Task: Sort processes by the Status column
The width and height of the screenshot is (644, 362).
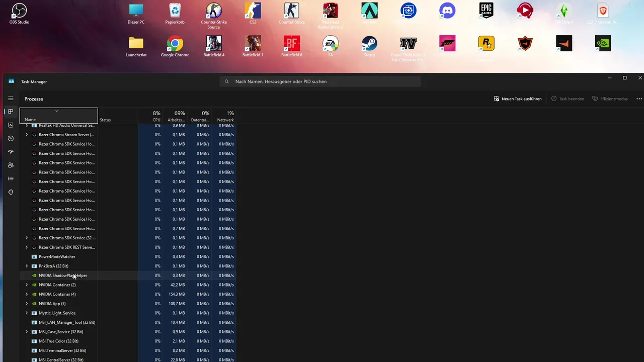Action: (x=118, y=116)
